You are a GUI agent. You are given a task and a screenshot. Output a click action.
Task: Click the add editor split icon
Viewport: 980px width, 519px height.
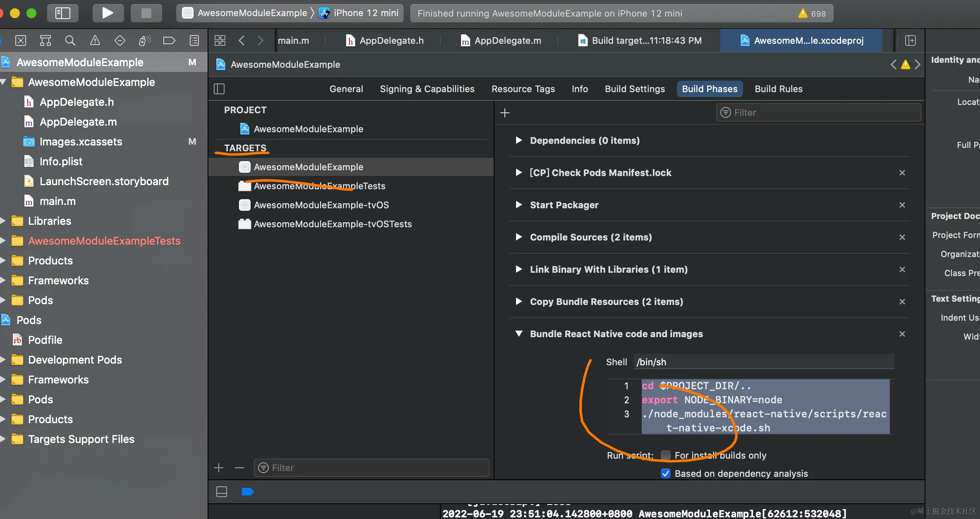click(x=910, y=40)
